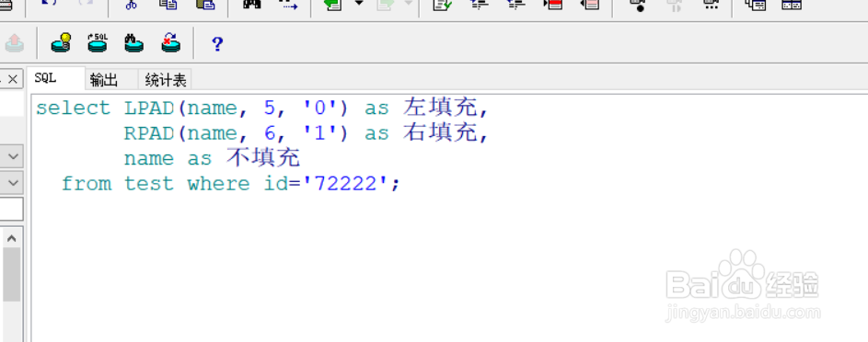868x342 pixels.
Task: Click the 'from test' text in editor
Action: (118, 184)
